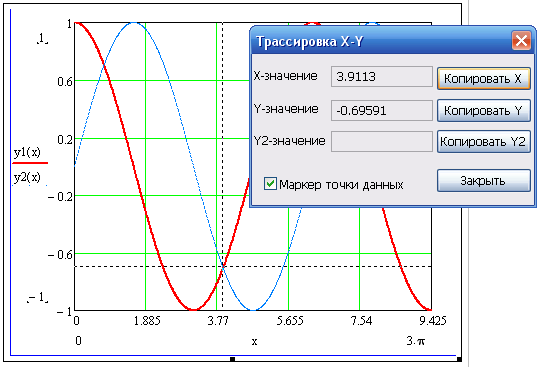
Task: Click the y-axis tick label -0.2
Action: (60, 197)
